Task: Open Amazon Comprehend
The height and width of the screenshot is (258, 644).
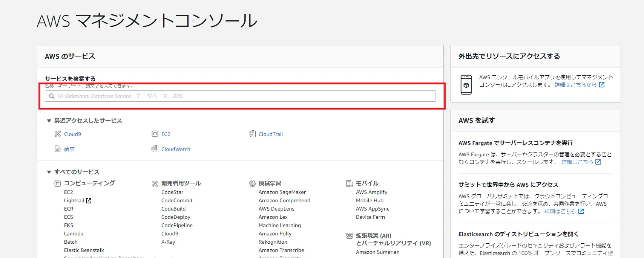Action: pos(284,200)
